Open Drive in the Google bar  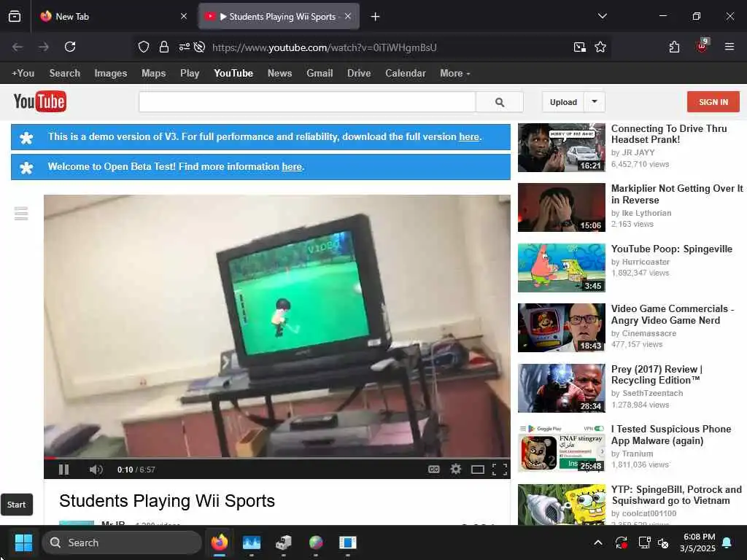(x=359, y=74)
